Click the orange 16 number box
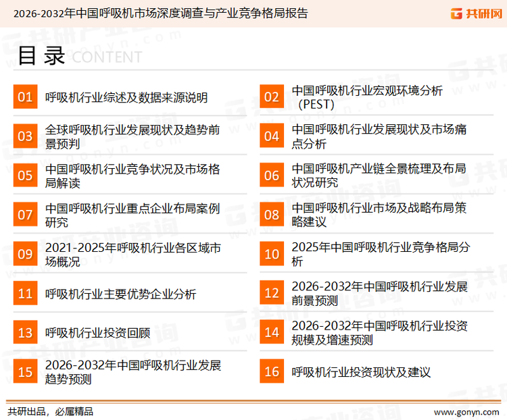This screenshot has width=507, height=420. 272,371
